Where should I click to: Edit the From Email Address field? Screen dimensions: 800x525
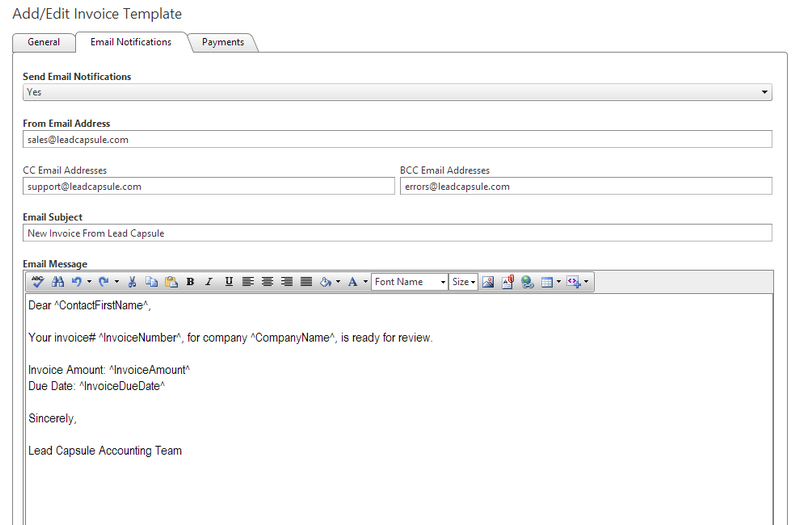(397, 139)
